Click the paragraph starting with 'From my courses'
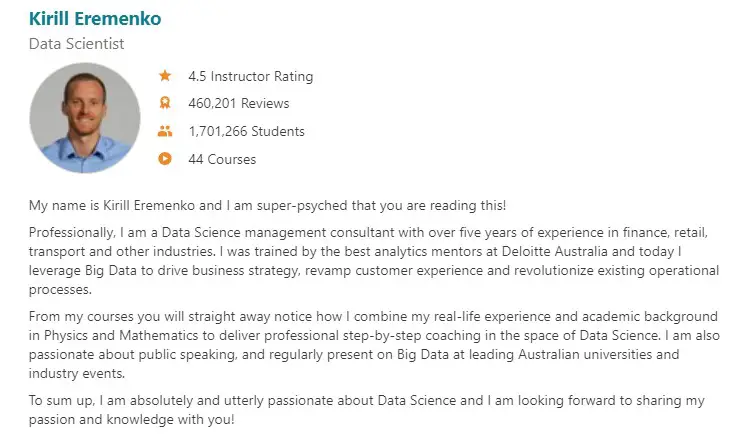Image resolution: width=745 pixels, height=445 pixels. (x=374, y=345)
